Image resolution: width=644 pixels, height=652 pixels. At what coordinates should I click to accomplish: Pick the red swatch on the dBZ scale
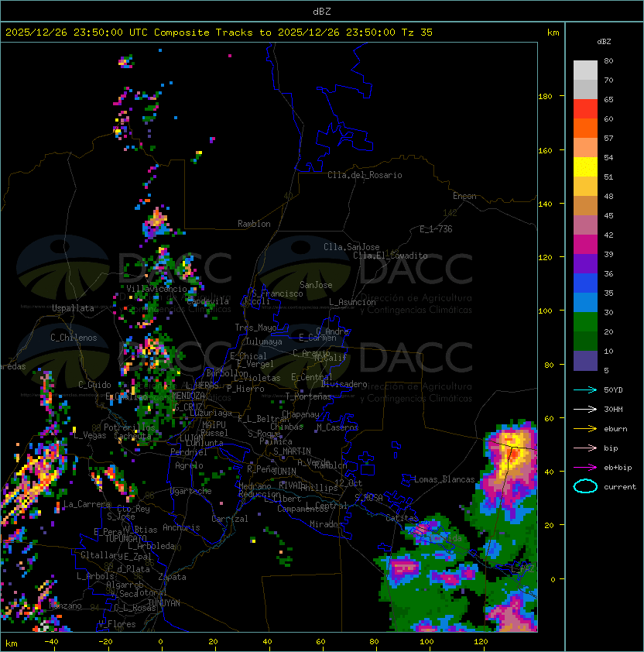pyautogui.click(x=585, y=109)
